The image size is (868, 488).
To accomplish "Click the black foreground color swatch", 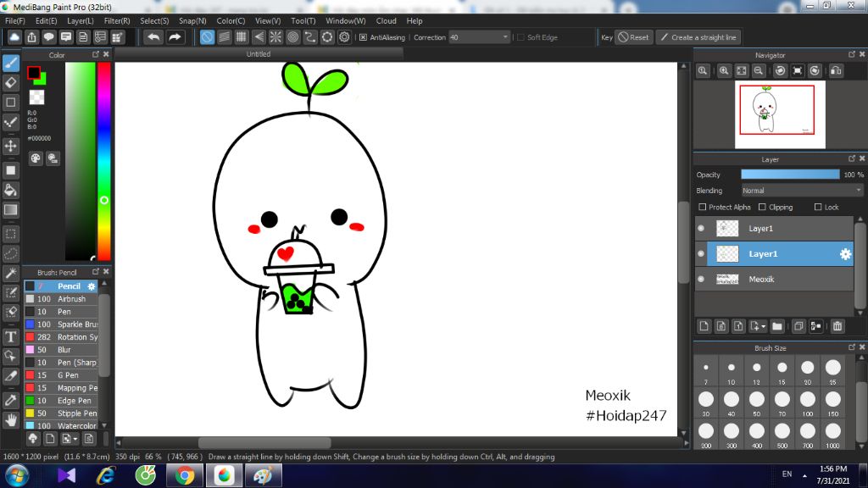I will point(34,73).
